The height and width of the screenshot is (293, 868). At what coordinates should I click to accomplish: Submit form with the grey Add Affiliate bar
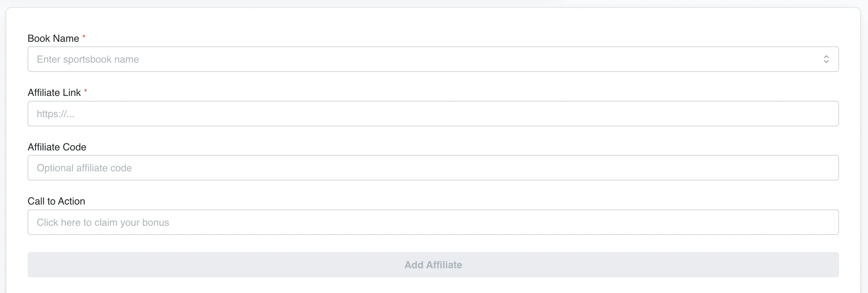(x=433, y=265)
